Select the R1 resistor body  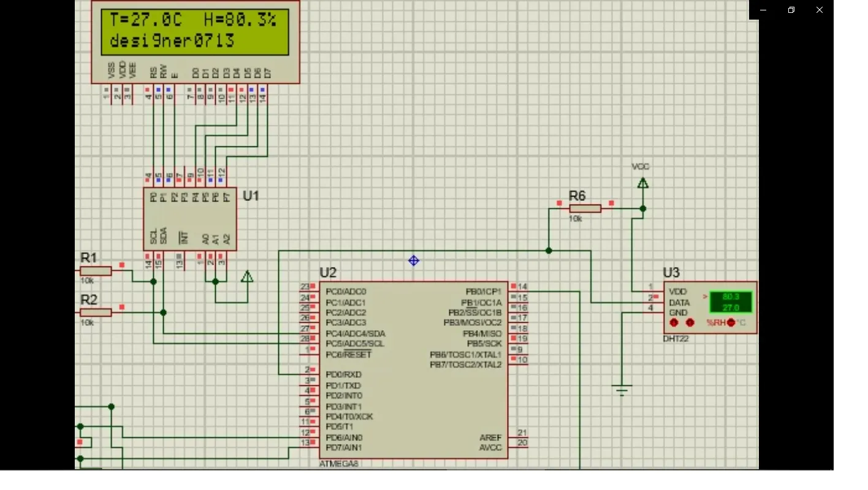[x=96, y=271]
